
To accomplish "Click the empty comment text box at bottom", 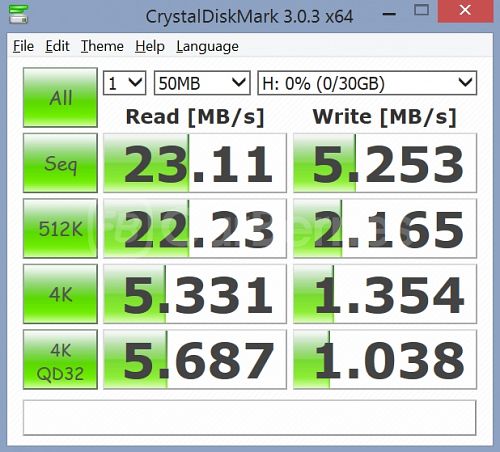I will [x=249, y=418].
